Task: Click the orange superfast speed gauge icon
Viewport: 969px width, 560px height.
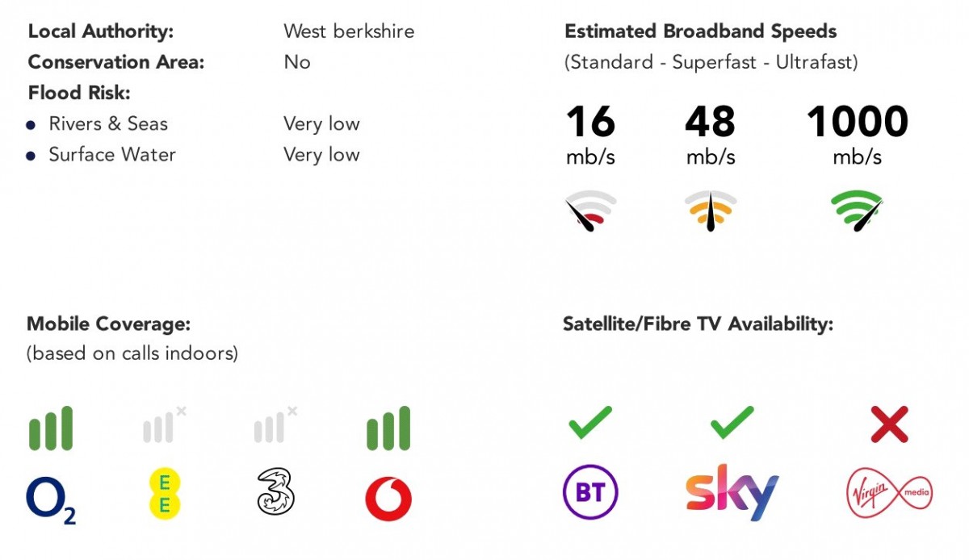Action: point(711,211)
